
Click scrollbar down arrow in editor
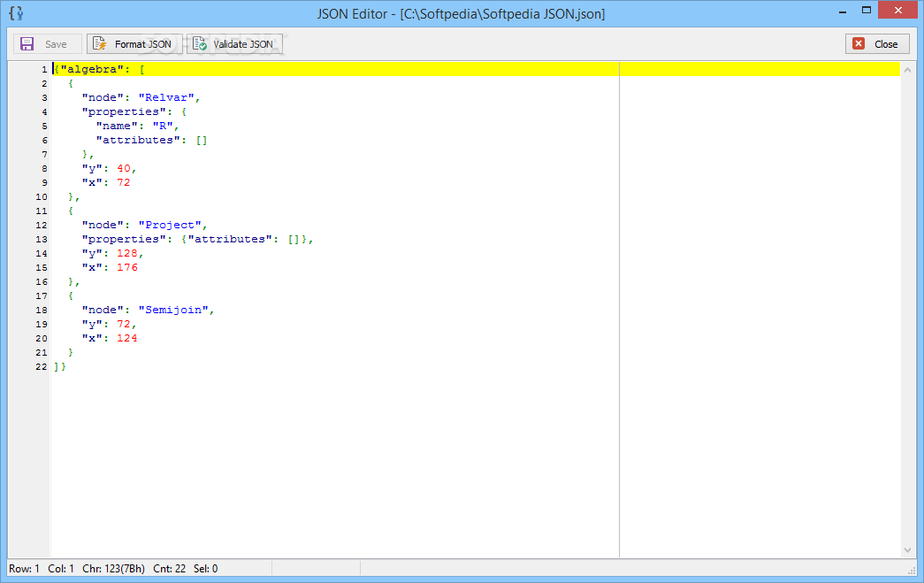907,549
